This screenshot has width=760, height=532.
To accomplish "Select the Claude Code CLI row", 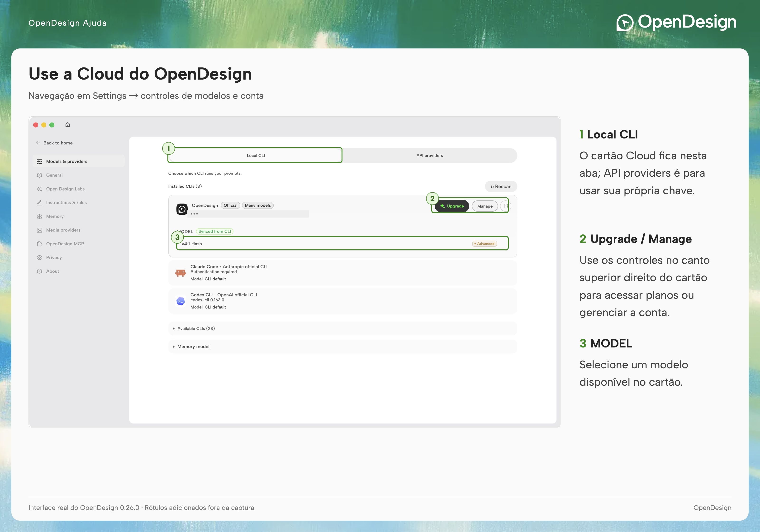I will (x=343, y=273).
